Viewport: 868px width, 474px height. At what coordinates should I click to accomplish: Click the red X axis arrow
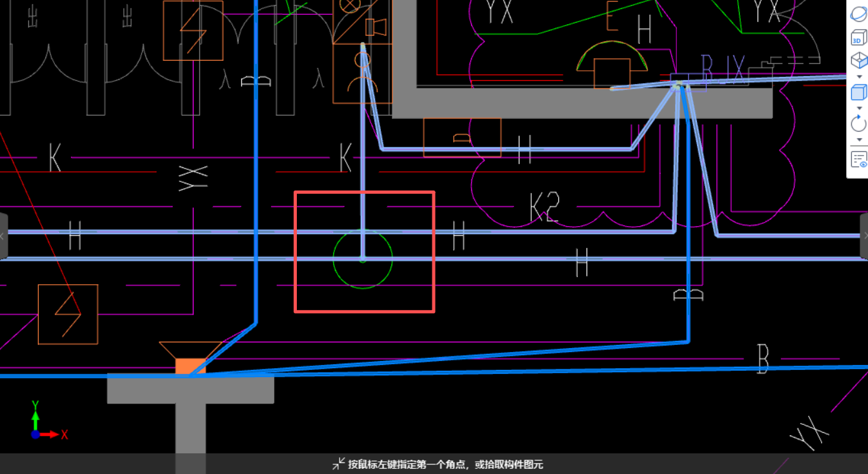tap(53, 435)
